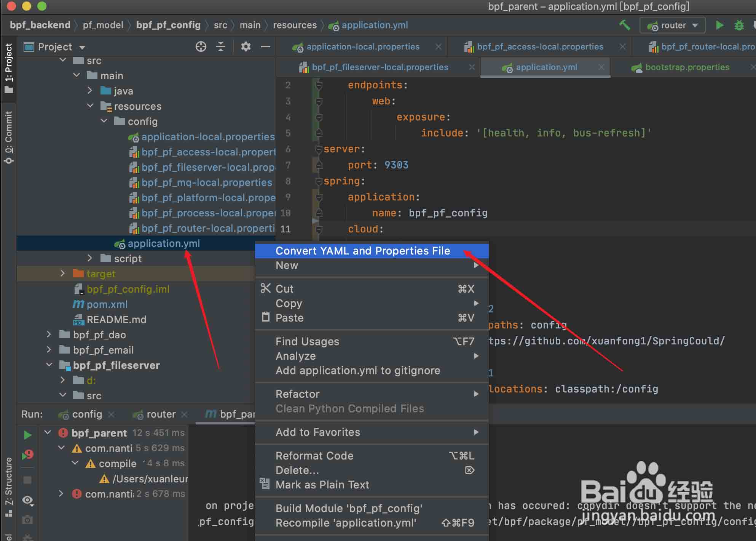Screen dimensions: 756x541
Task: Click the resources breadcrumb in navigation bar
Action: 295,25
